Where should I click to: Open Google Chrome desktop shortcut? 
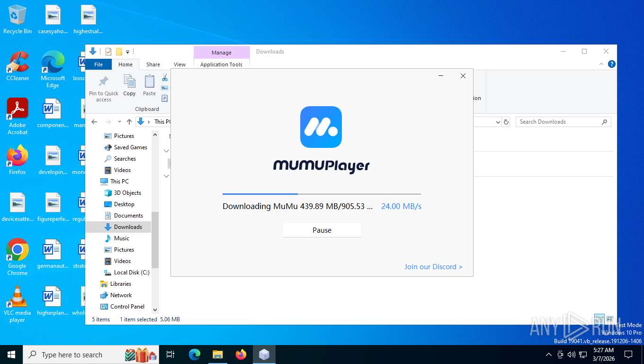(18, 257)
